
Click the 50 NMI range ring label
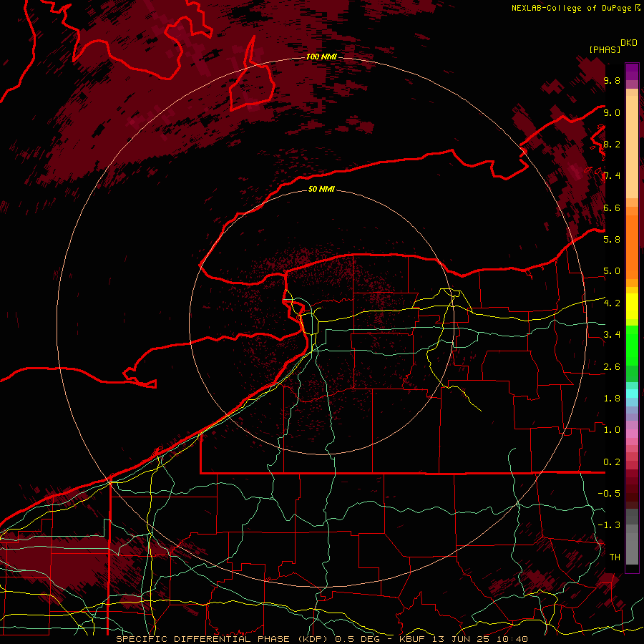tap(321, 189)
